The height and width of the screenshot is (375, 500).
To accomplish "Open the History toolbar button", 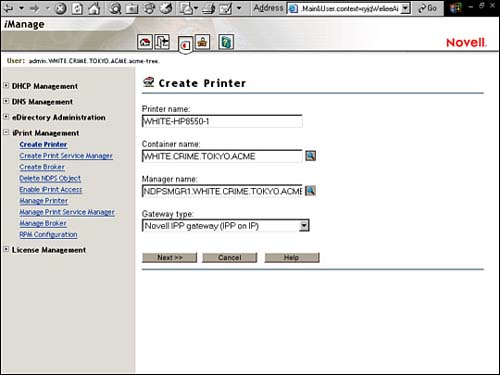I will tap(149, 8).
